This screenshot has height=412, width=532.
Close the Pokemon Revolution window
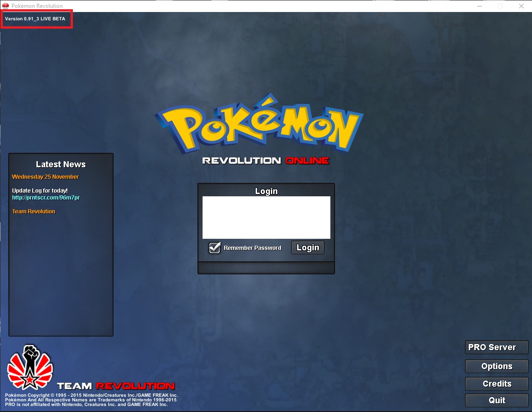coord(521,6)
